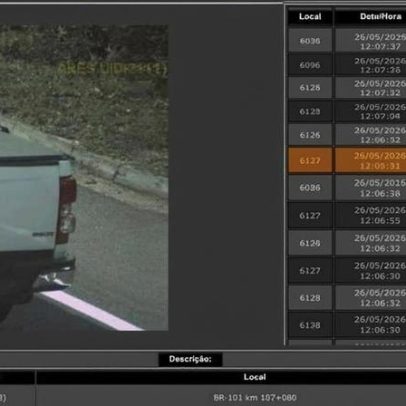Viewport: 406px width, 406px height.
Task: Sort by the Data/Hora column header
Action: point(371,16)
